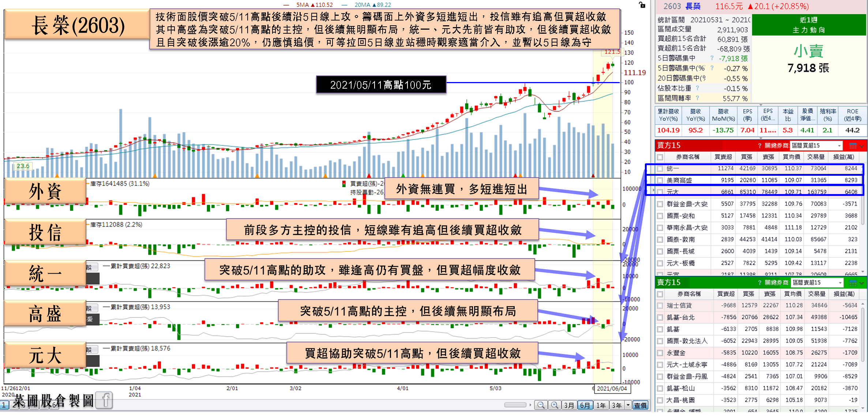Image resolution: width=868 pixels, height=420 pixels.
Task: Click the table layout icon in 買方15 header
Action: pos(853,146)
